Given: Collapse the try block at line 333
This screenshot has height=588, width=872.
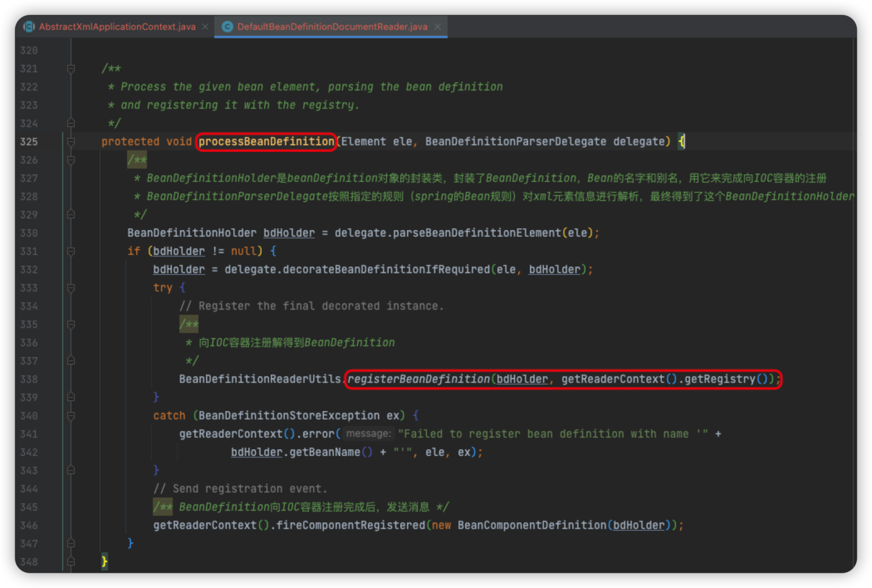Looking at the screenshot, I should tap(71, 288).
